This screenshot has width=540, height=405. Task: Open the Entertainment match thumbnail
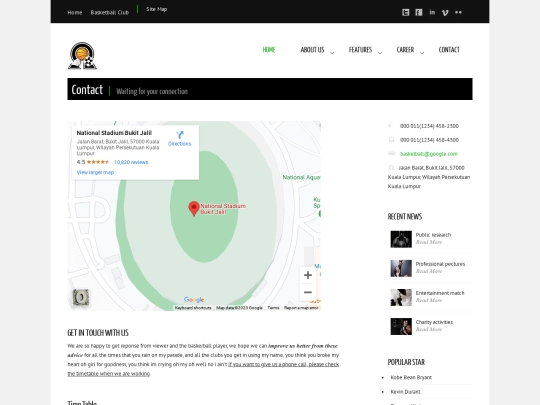[x=401, y=297]
